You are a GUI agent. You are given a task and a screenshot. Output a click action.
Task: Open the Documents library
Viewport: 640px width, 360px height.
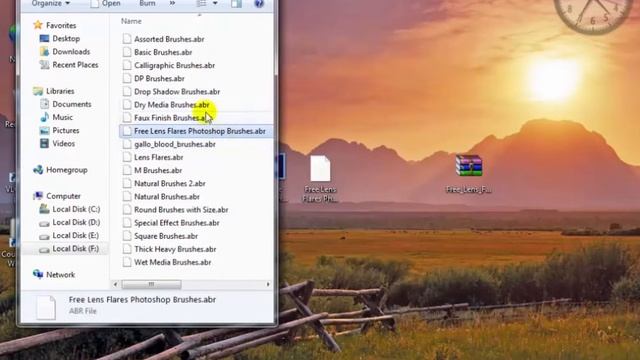65,104
